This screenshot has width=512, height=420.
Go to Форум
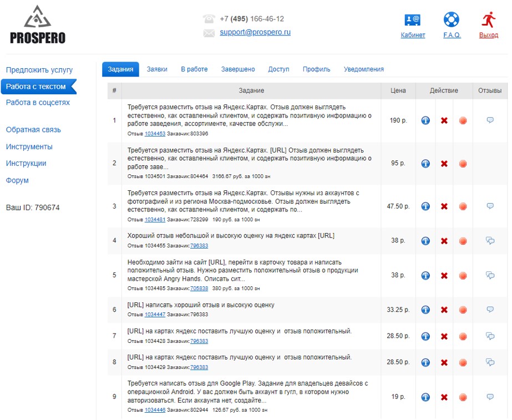17,180
